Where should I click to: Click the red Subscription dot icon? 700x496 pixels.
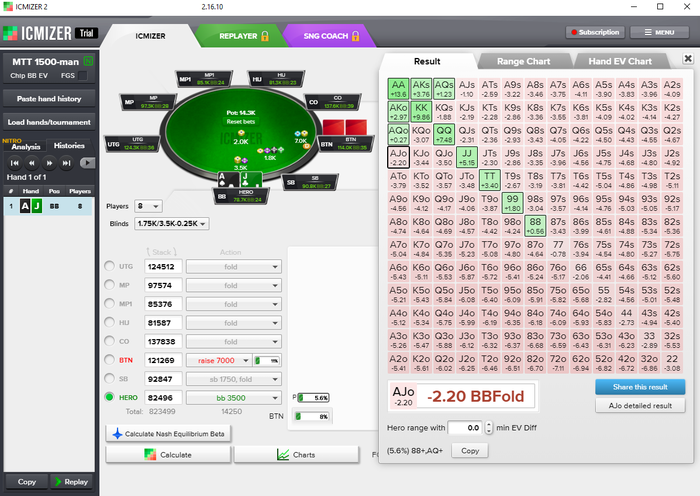pos(574,32)
